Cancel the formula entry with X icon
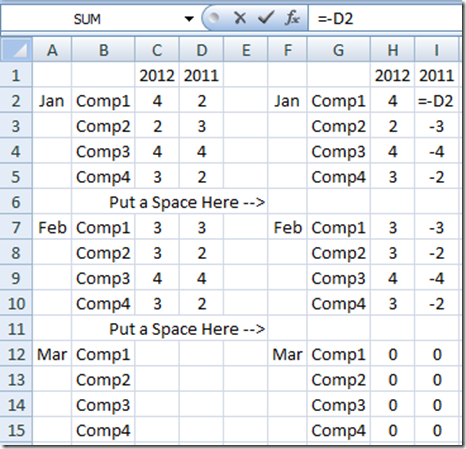The image size is (466, 449). click(240, 18)
